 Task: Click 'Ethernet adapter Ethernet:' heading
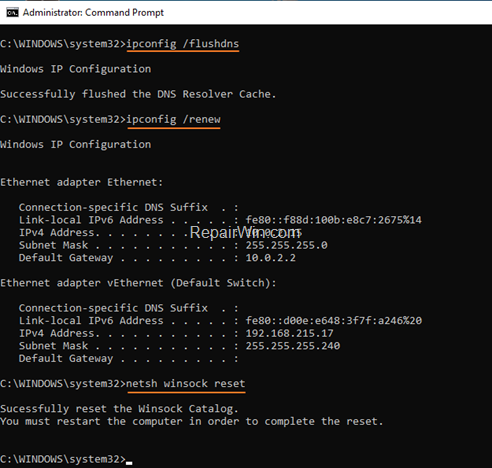click(81, 182)
